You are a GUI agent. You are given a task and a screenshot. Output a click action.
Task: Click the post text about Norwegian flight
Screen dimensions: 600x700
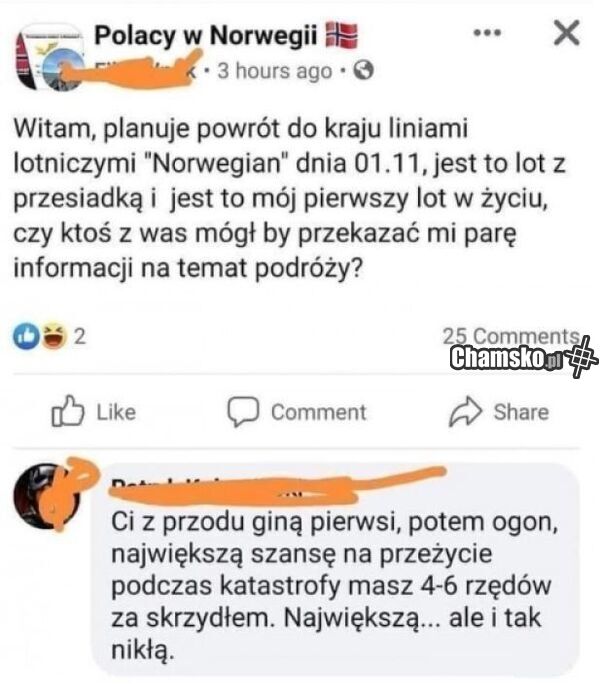click(290, 198)
